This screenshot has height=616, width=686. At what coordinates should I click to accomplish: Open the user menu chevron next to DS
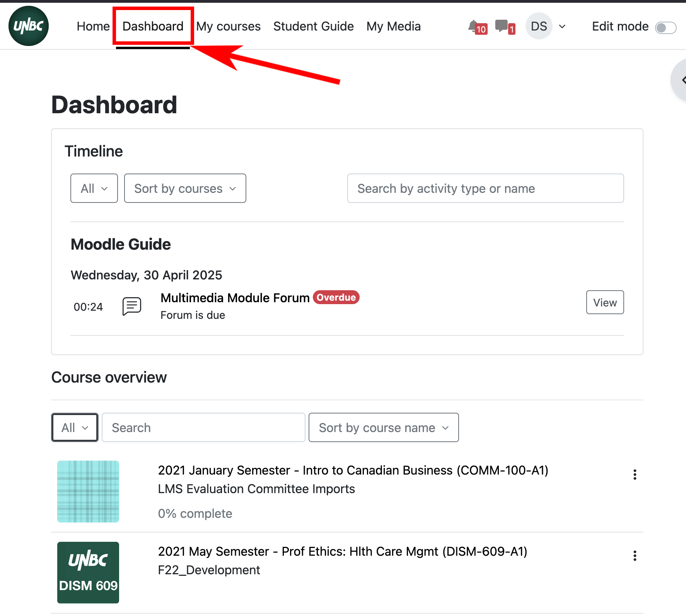coord(562,26)
